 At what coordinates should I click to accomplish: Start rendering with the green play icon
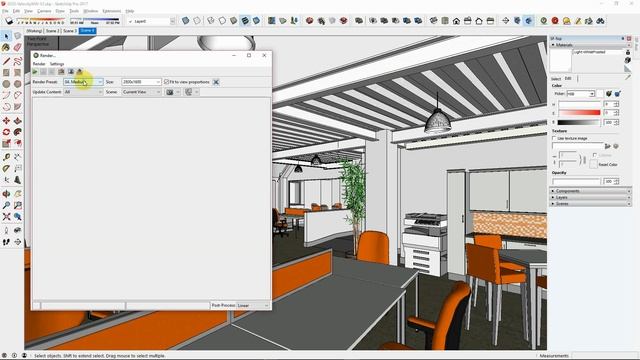(x=35, y=72)
